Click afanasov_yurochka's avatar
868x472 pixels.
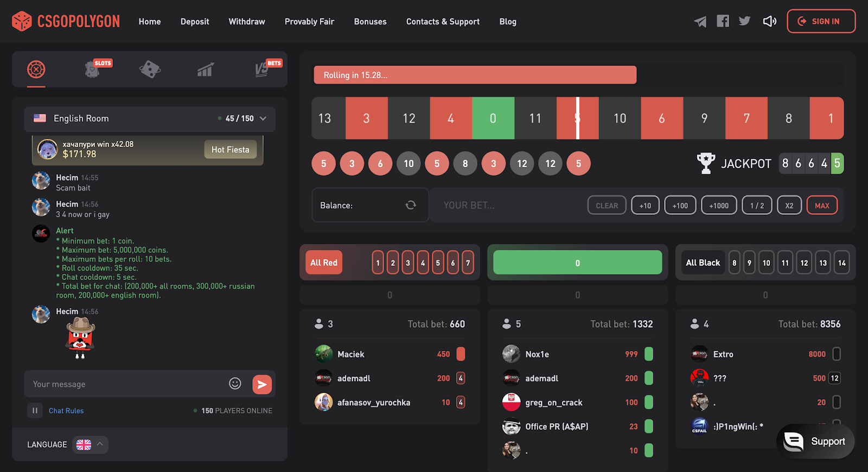324,402
